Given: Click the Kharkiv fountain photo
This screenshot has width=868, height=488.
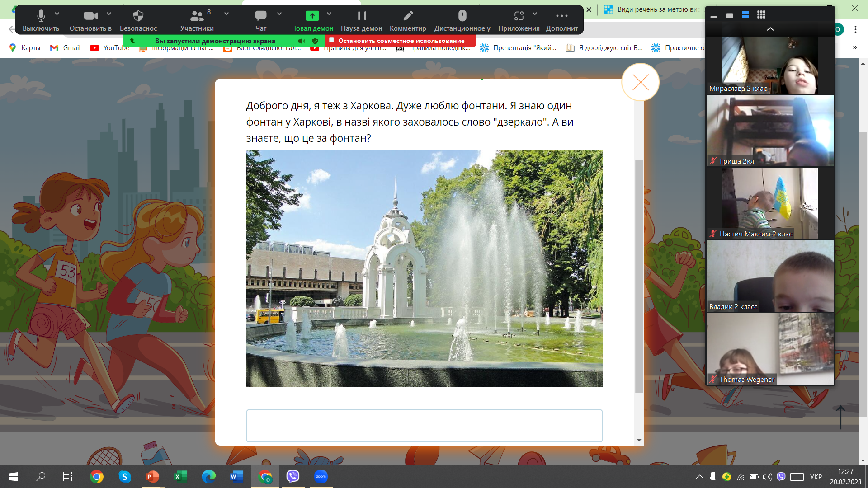Looking at the screenshot, I should point(424,268).
